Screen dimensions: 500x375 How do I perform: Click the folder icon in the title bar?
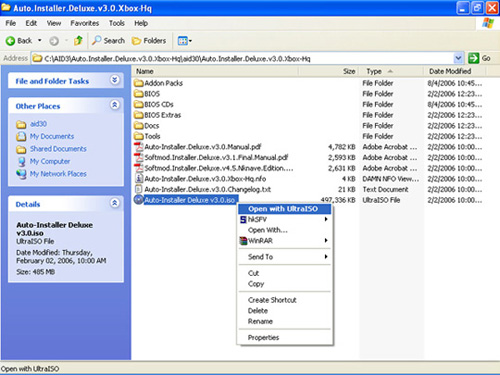6,7
